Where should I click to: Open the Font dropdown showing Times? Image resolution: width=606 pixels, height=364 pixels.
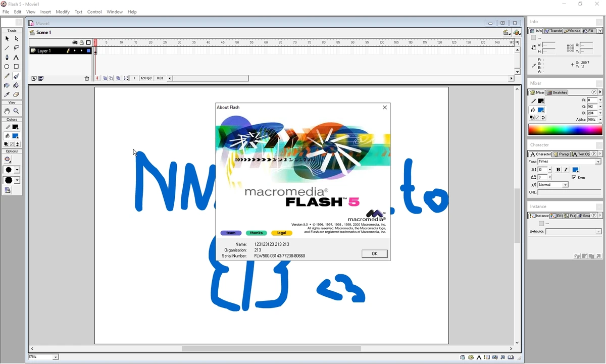click(598, 162)
